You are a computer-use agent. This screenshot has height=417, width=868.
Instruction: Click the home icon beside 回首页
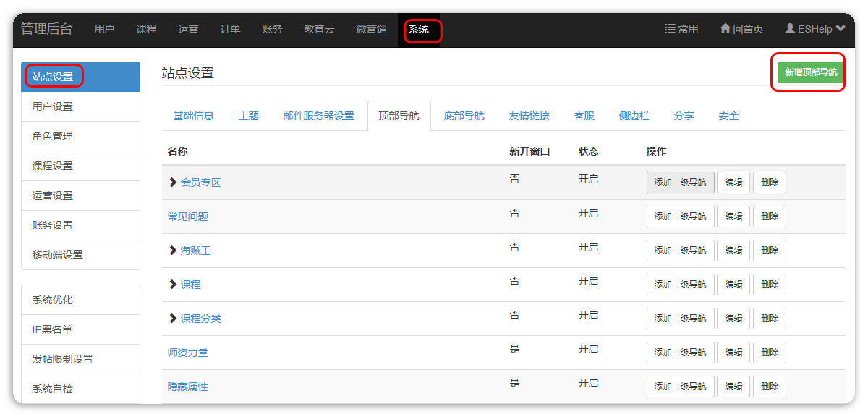[x=725, y=29]
